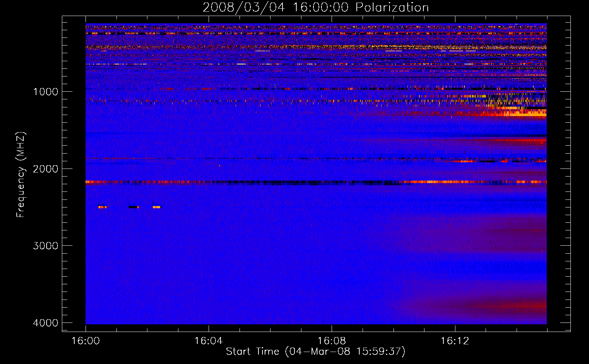Select the 4000 frequency tick label
Image resolution: width=589 pixels, height=364 pixels.
click(x=46, y=323)
